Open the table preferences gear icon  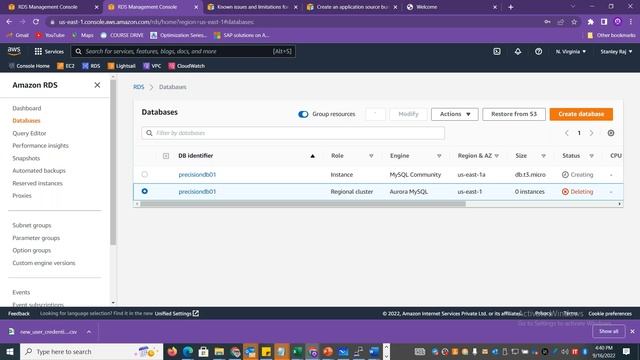(611, 133)
